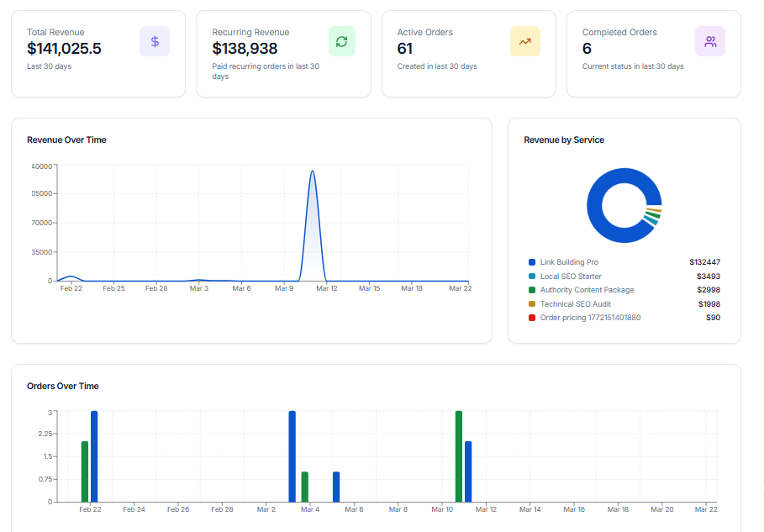The width and height of the screenshot is (764, 532).
Task: Click the $3493 revenue value
Action: click(709, 277)
